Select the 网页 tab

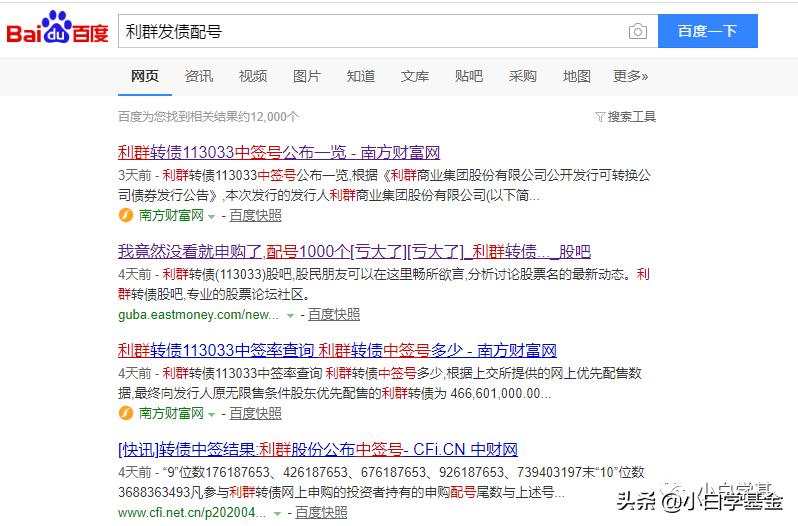pos(145,76)
